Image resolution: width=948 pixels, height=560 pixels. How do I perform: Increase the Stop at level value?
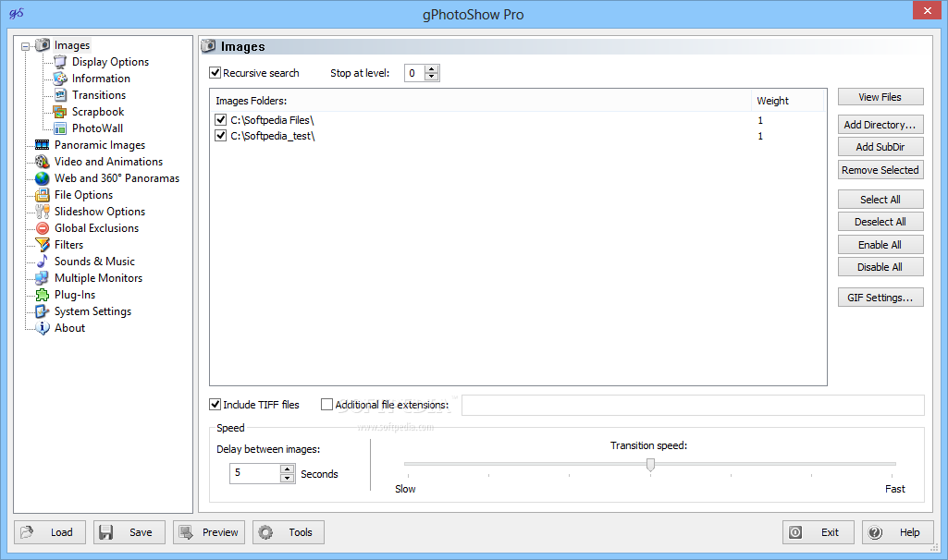click(x=431, y=69)
